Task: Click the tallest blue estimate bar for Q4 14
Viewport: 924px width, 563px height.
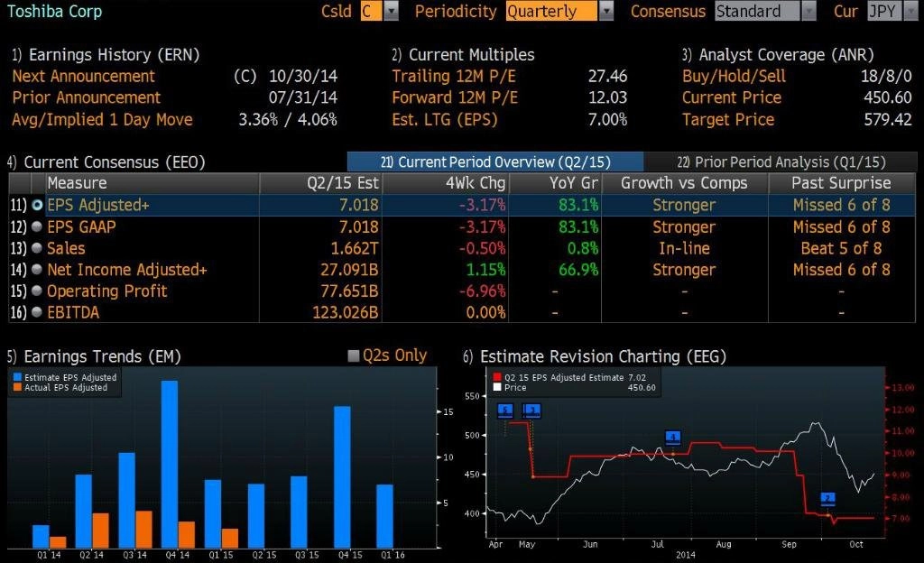Action: 170,464
